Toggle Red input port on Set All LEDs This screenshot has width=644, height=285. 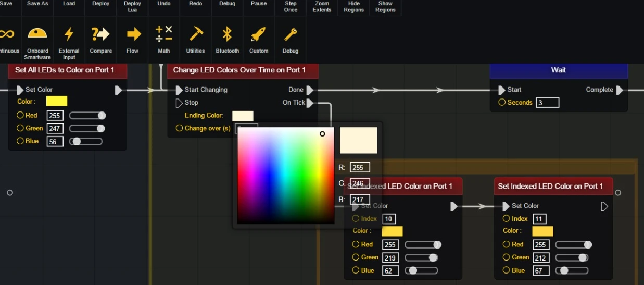(x=20, y=115)
